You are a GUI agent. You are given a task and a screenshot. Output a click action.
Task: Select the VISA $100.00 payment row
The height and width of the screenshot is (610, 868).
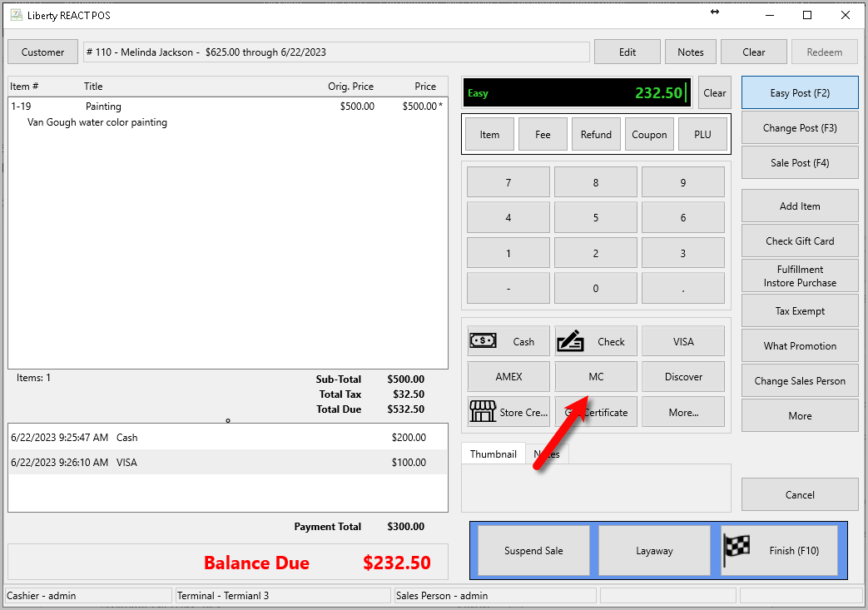pos(227,462)
